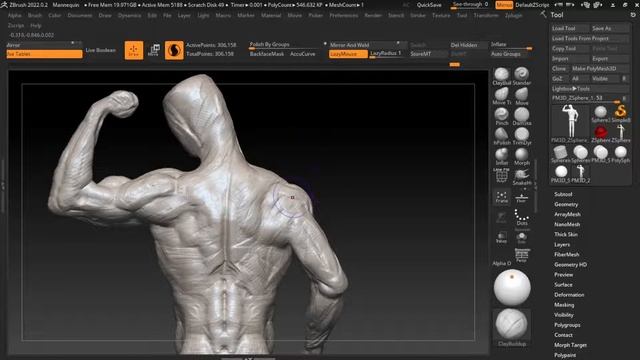This screenshot has width=640, height=360.
Task: Expand the Polygroups section
Action: (x=567, y=325)
